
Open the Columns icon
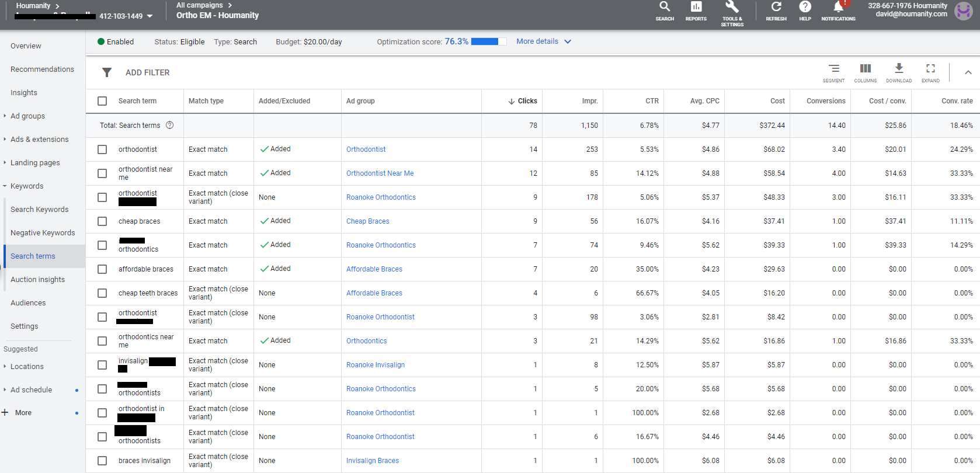tap(866, 68)
